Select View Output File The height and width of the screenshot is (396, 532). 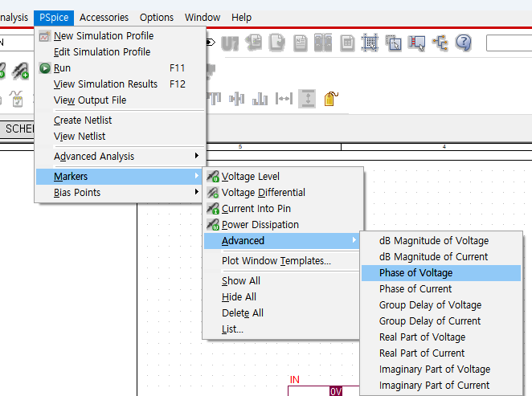click(x=120, y=100)
